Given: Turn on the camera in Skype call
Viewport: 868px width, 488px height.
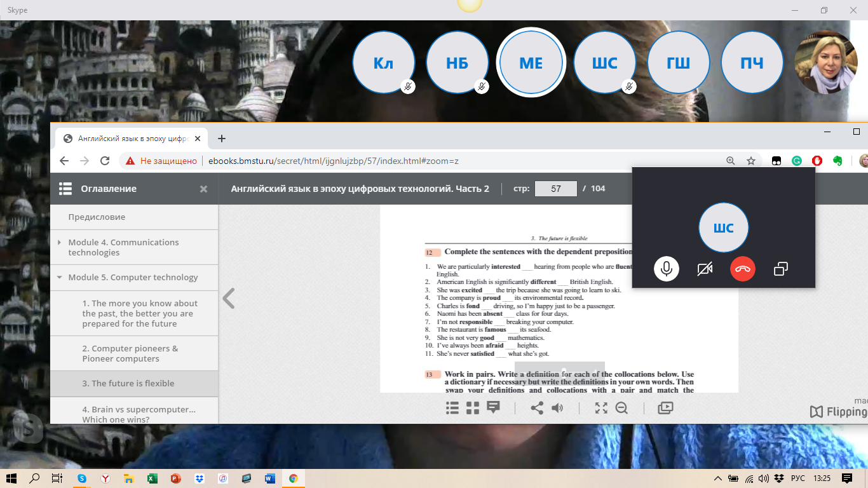Looking at the screenshot, I should pos(704,269).
